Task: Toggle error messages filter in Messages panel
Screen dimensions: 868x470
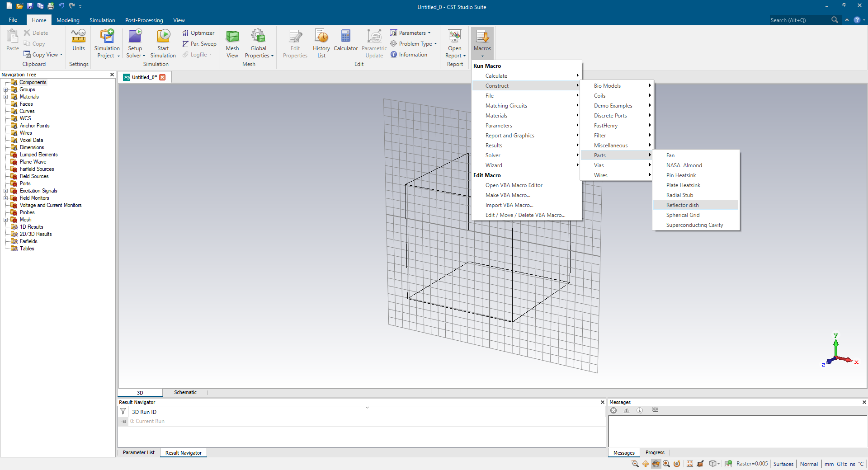Action: tap(613, 410)
